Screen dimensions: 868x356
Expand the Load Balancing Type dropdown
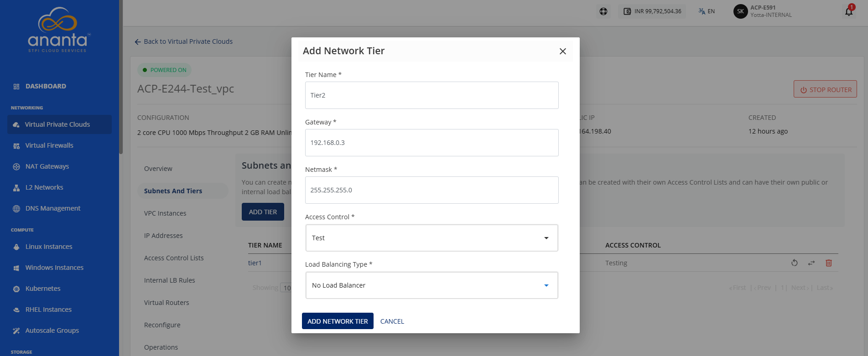432,285
